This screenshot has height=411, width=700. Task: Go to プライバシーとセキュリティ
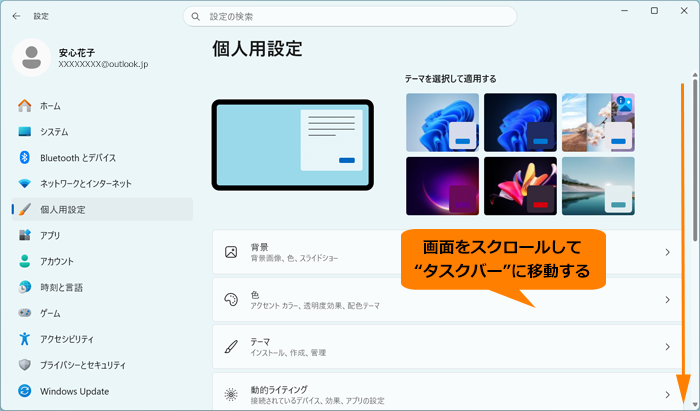point(102,365)
